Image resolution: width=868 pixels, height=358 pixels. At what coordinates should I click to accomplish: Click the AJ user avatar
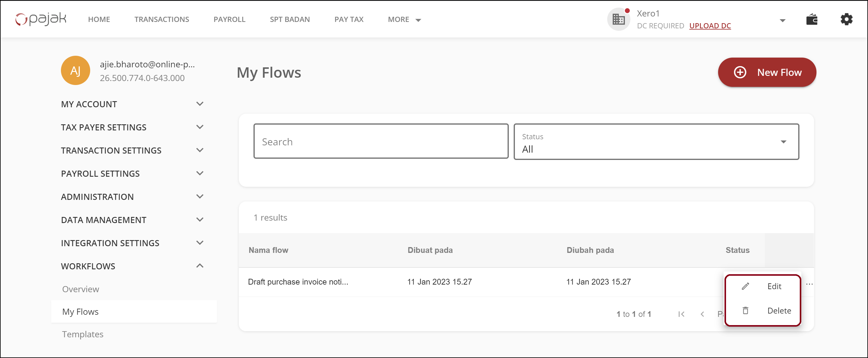pos(75,70)
